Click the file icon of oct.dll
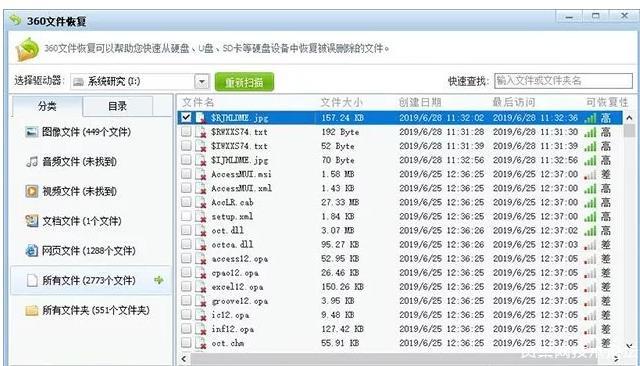Viewport: 640px width, 366px height. (200, 231)
